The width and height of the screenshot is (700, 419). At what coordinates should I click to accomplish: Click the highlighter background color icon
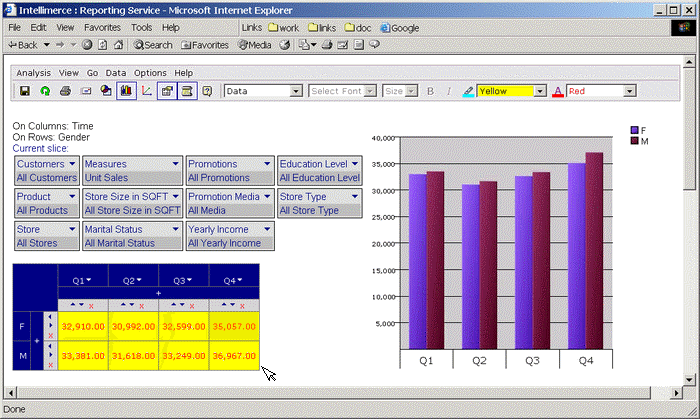pyautogui.click(x=468, y=91)
